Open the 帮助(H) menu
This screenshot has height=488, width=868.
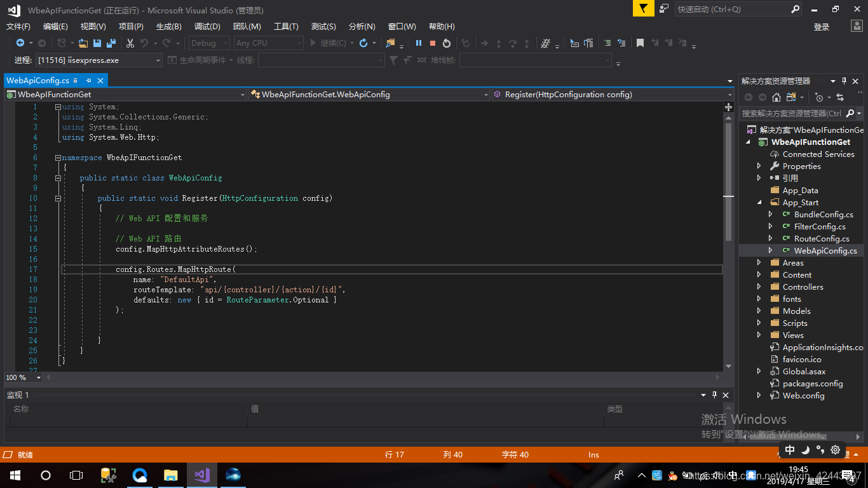pos(442,27)
